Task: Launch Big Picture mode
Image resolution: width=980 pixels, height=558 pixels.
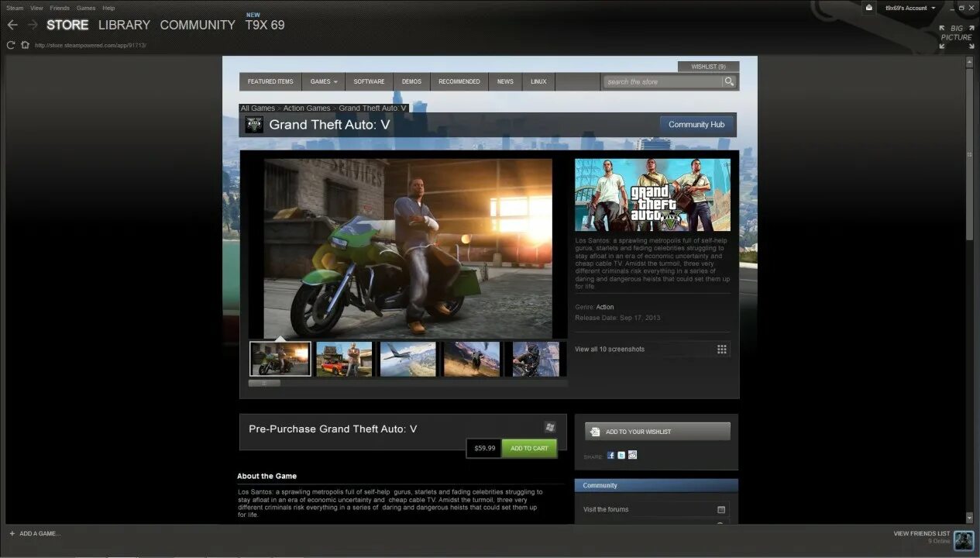Action: tap(956, 37)
